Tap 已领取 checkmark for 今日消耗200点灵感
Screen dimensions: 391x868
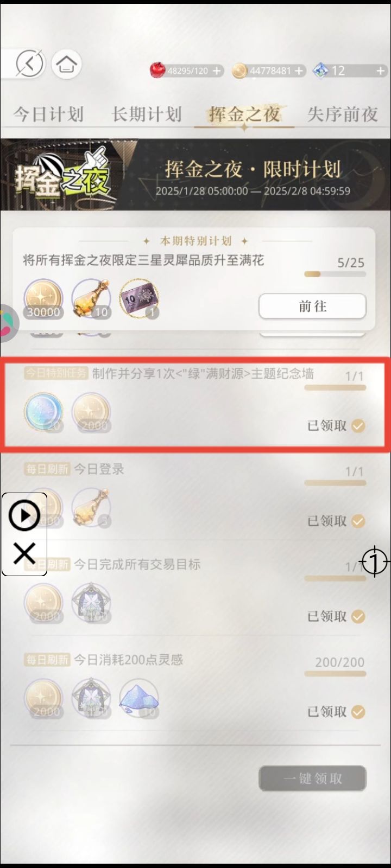click(x=358, y=712)
